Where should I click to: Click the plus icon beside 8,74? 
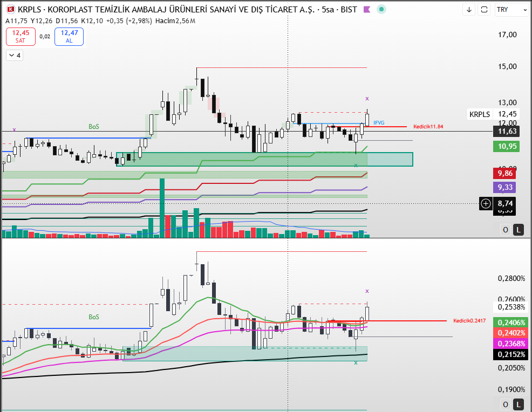(486, 203)
